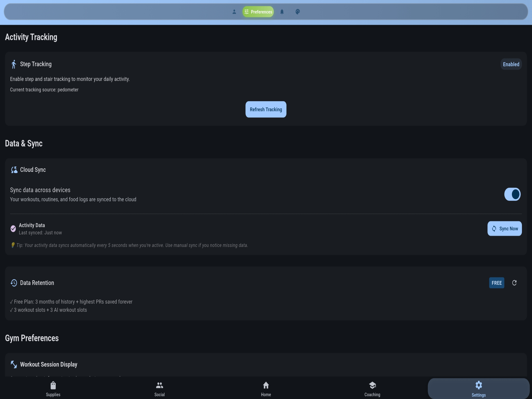Click 'Current tracking source: pedometer' text
The image size is (532, 399).
44,90
